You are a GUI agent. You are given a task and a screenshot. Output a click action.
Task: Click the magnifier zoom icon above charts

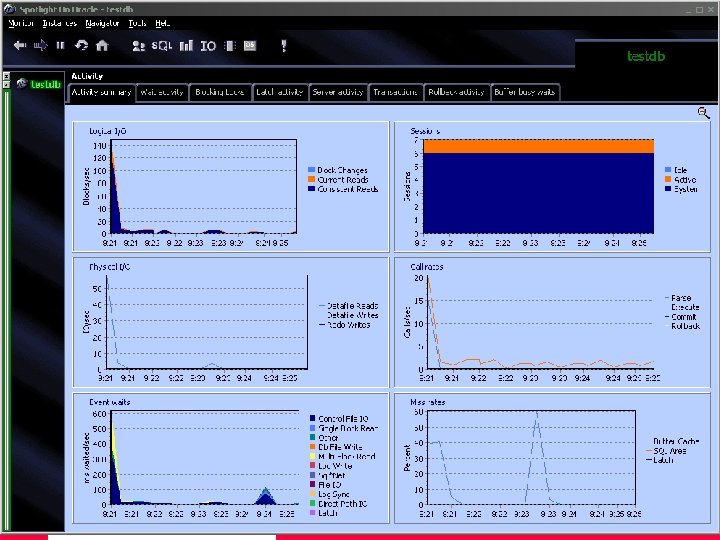704,114
